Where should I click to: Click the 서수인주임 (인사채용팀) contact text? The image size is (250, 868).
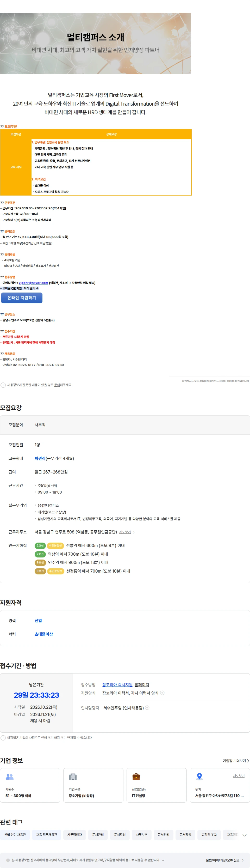pos(123,708)
